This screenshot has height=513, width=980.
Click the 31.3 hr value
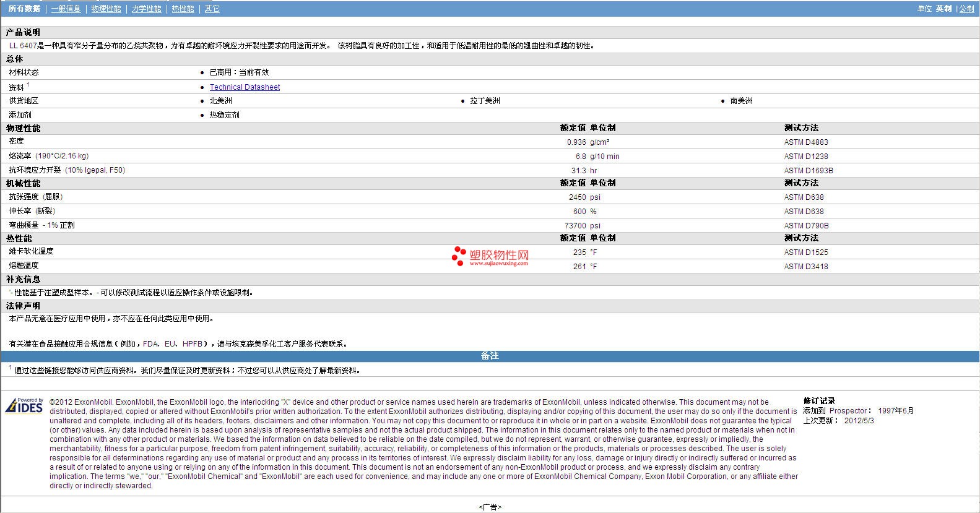pos(584,171)
